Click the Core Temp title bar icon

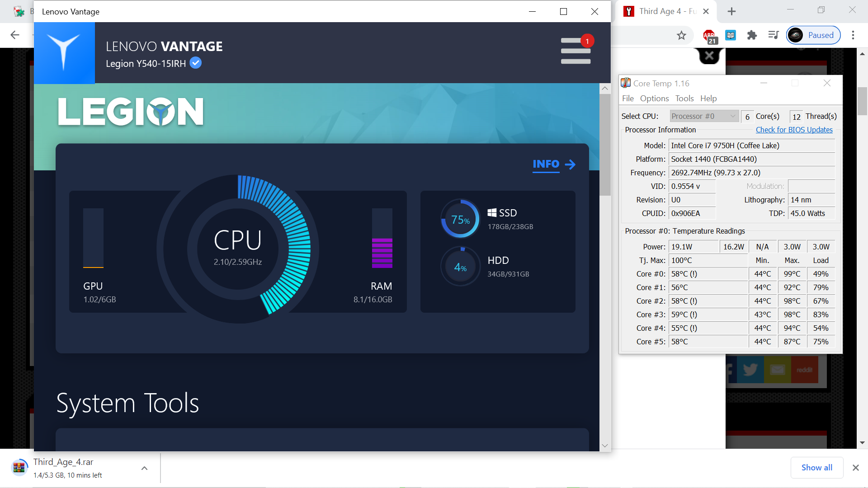pos(626,83)
